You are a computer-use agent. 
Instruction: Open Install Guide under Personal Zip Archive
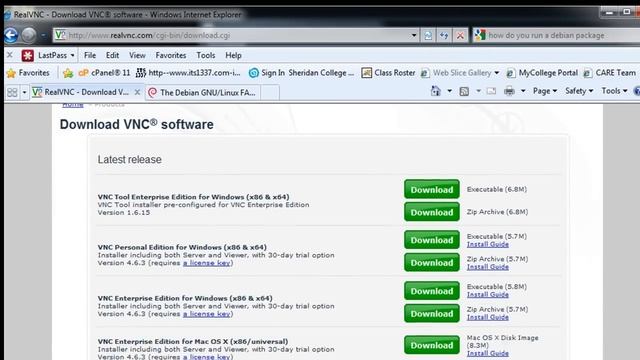click(488, 267)
